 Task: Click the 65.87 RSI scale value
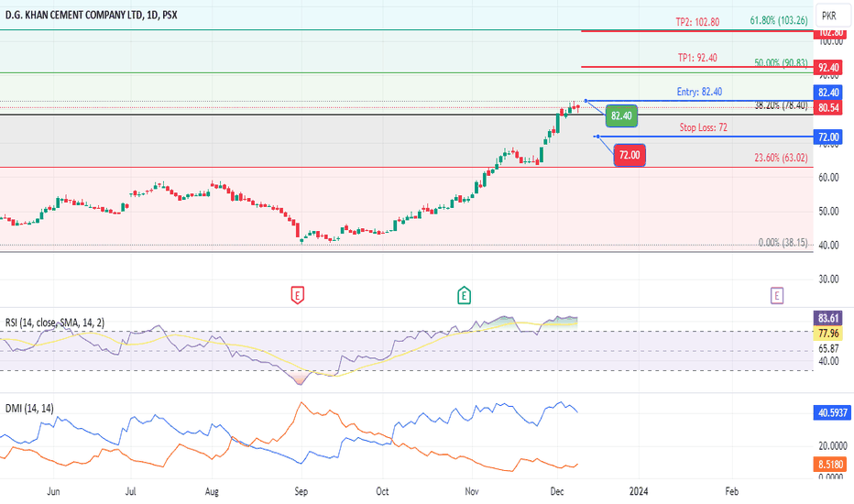coord(828,349)
